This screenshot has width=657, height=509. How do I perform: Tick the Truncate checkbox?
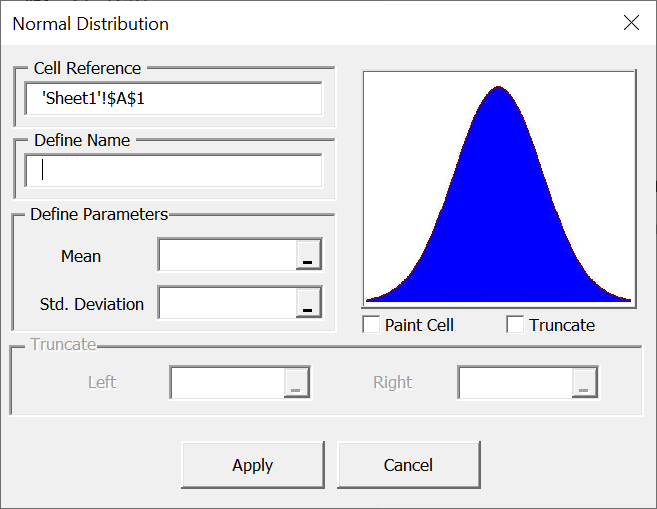pos(516,325)
